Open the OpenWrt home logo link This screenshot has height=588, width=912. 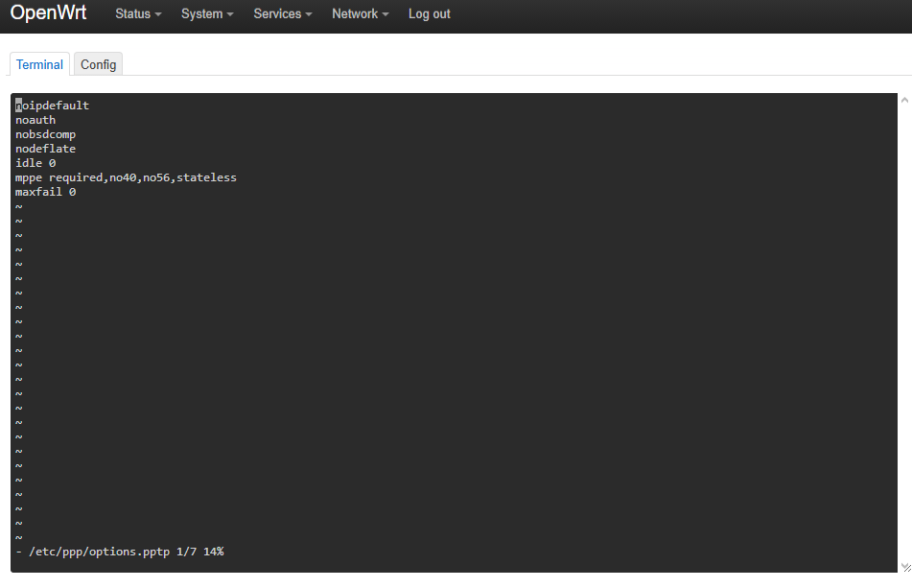click(x=48, y=12)
